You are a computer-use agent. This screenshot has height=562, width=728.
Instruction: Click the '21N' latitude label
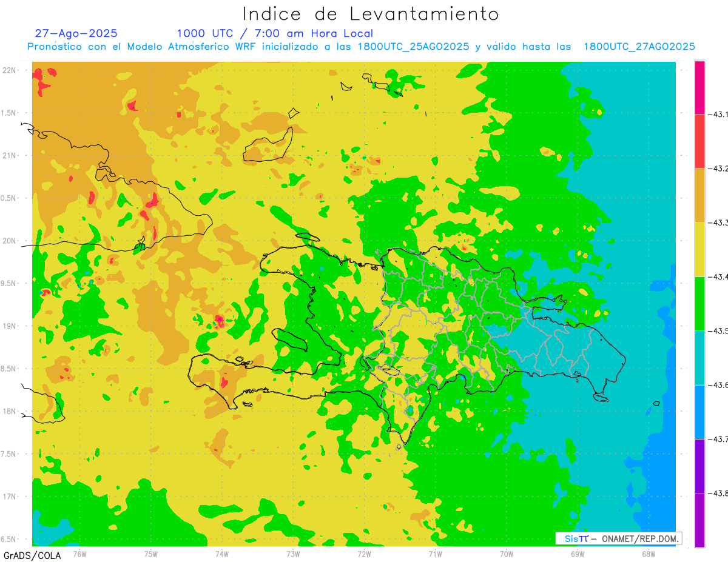tap(9, 156)
